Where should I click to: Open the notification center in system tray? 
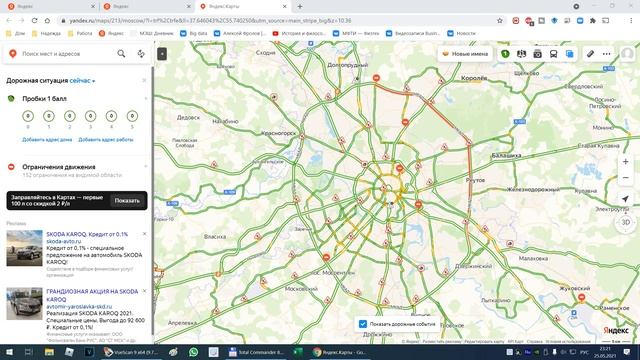click(627, 352)
